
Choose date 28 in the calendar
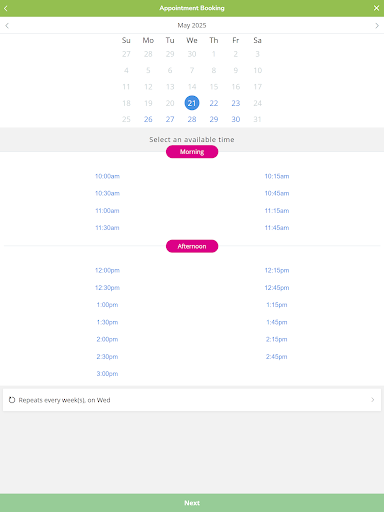point(192,119)
